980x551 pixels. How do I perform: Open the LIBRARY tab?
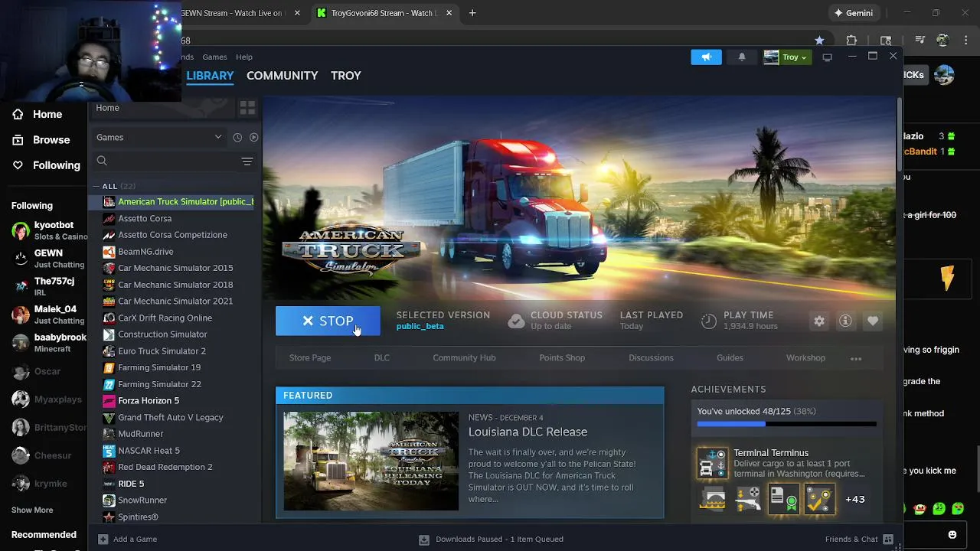(210, 76)
